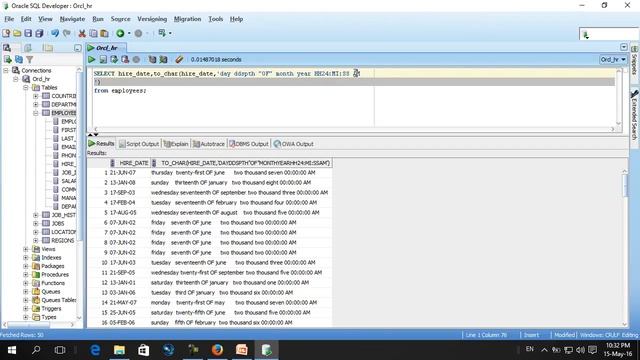Click the green Run circle icon
The width and height of the screenshot is (640, 360).
pyautogui.click(x=120, y=33)
